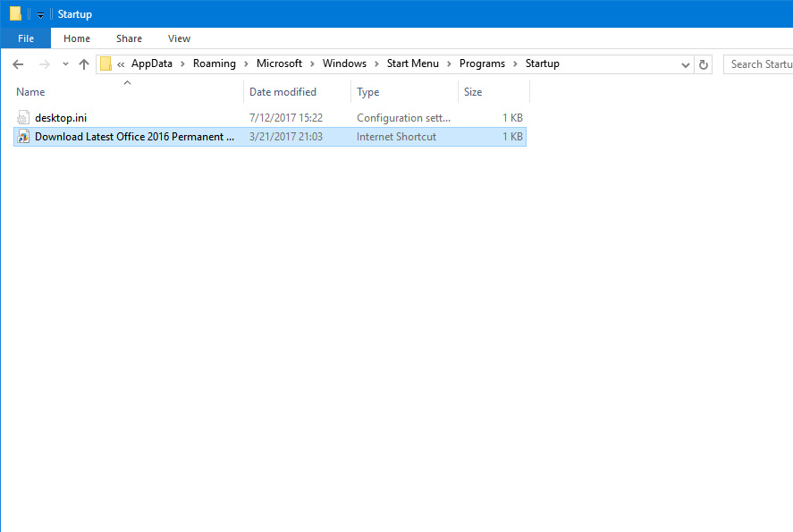Click the Internet Shortcut file icon
Screen dimensions: 793x532
click(x=24, y=137)
